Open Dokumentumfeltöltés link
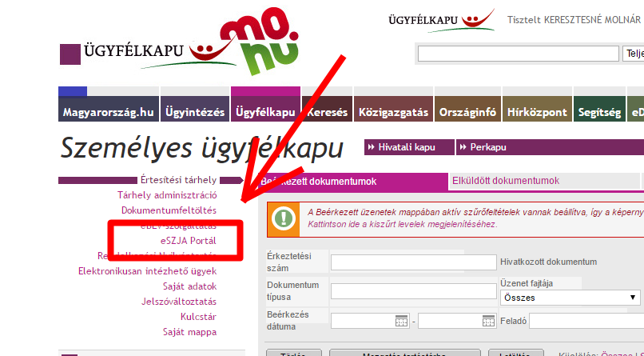This screenshot has height=356, width=644. pos(169,210)
